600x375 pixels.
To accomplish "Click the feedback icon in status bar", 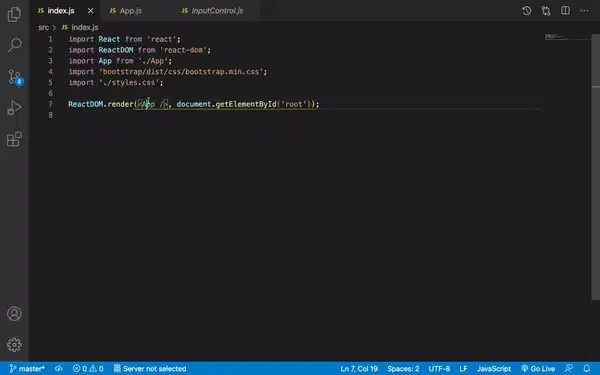I will pyautogui.click(x=569, y=368).
